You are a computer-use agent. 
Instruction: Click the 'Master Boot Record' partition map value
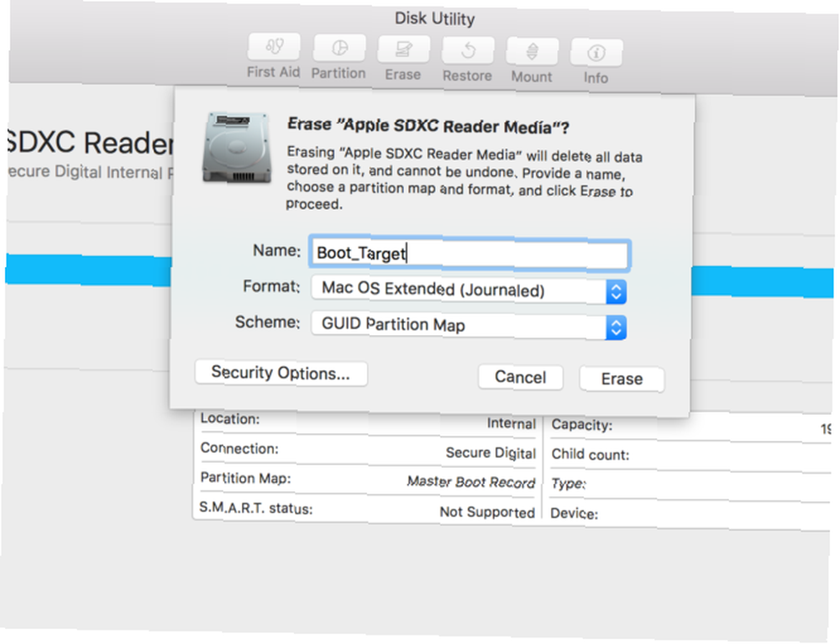pos(471,482)
